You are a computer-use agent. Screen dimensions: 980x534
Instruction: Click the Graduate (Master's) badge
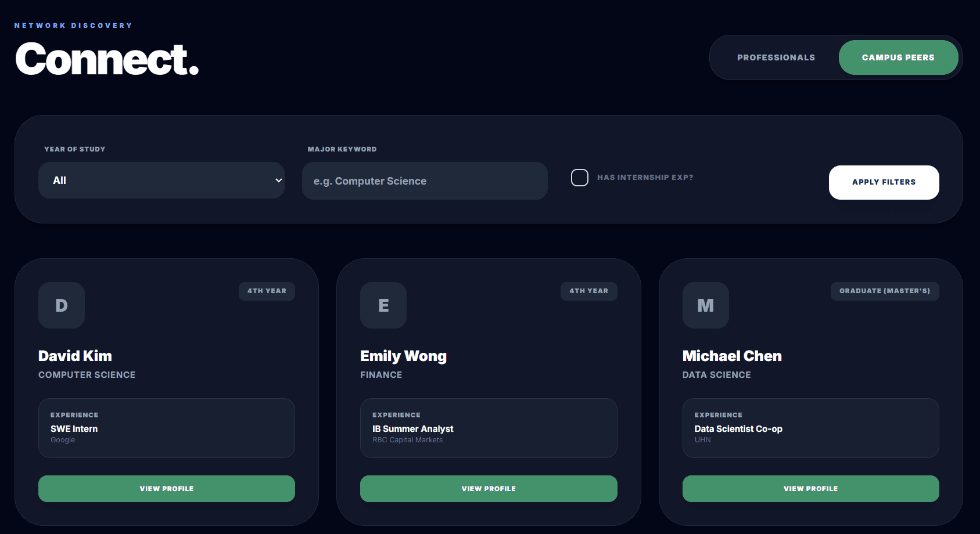click(884, 291)
